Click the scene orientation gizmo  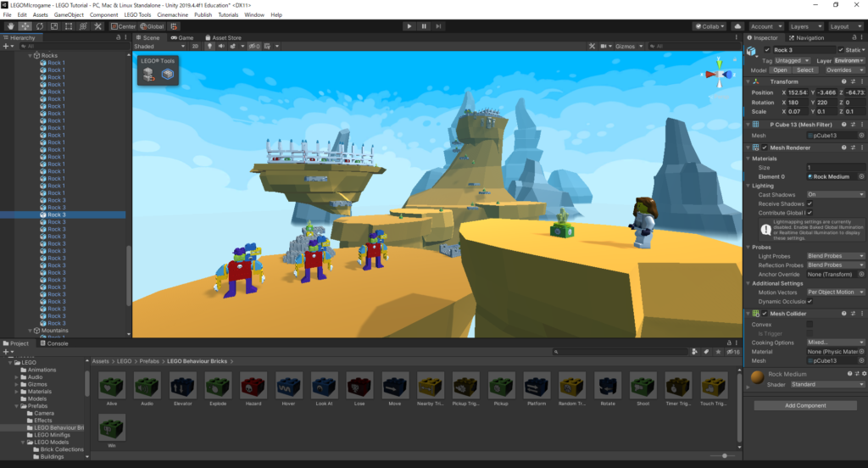719,74
